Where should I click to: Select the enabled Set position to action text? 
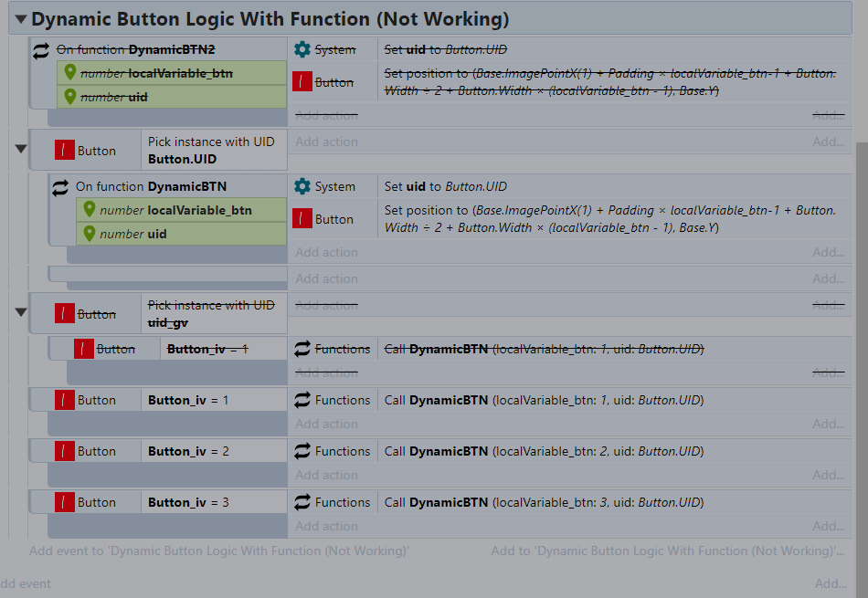pos(610,219)
